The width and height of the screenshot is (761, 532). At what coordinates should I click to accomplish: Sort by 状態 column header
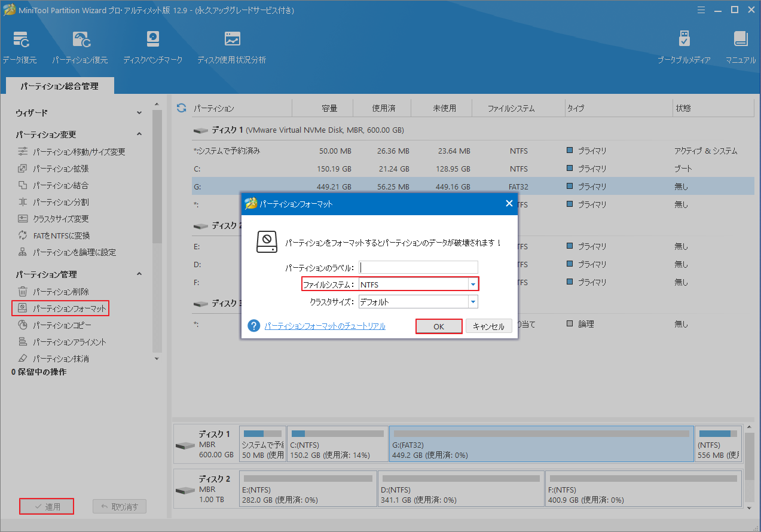tap(683, 108)
